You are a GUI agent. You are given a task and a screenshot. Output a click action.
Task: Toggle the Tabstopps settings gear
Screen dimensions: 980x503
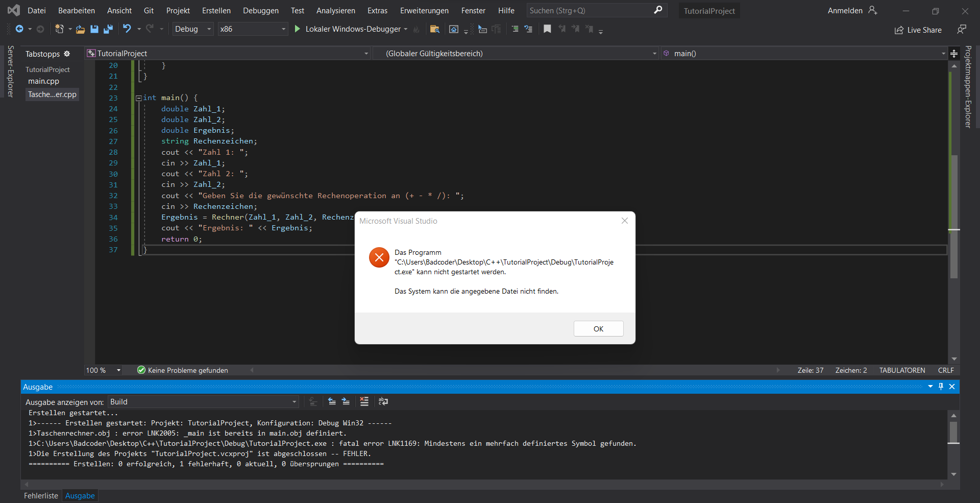67,54
